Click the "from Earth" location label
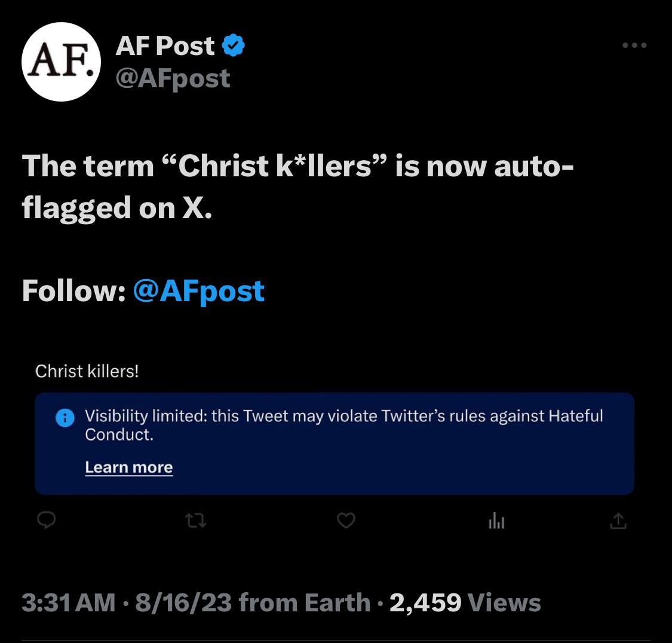Screen dimensions: 672x643 pos(305,602)
